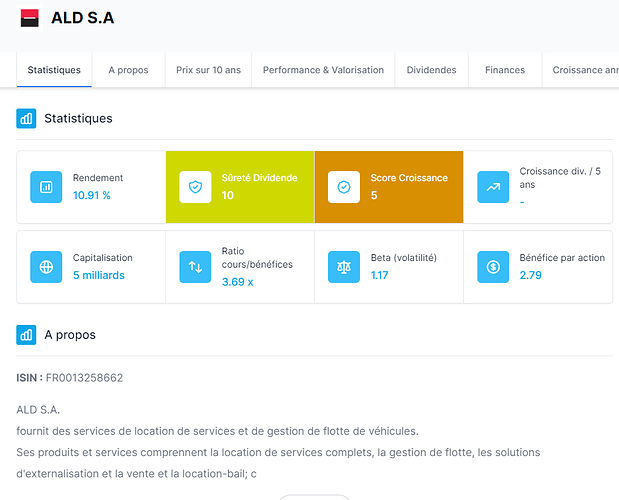Click the Capitalisation globe icon

coord(46,267)
